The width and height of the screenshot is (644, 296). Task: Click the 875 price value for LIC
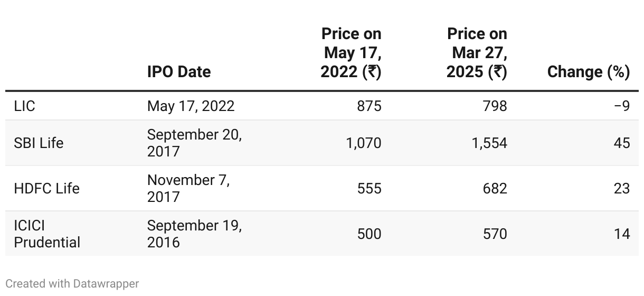pyautogui.click(x=369, y=106)
